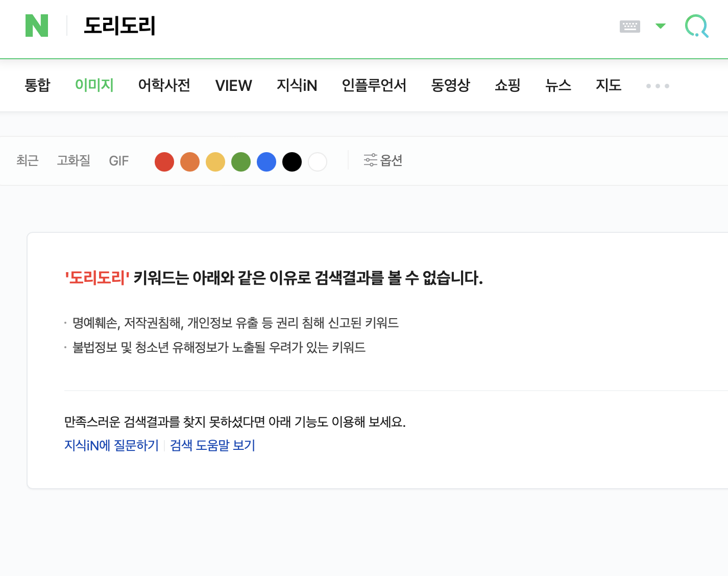Image resolution: width=728 pixels, height=576 pixels.
Task: Open the 어학사전 tab
Action: pos(164,85)
